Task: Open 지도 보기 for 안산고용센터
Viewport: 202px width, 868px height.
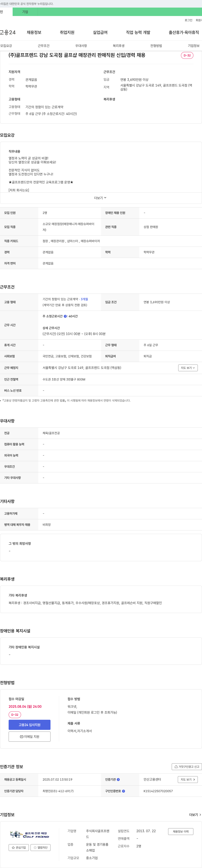Action: click(x=187, y=779)
